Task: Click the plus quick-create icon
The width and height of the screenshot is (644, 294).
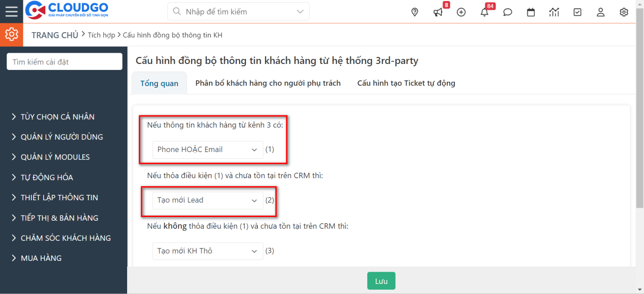Action: coord(461,13)
